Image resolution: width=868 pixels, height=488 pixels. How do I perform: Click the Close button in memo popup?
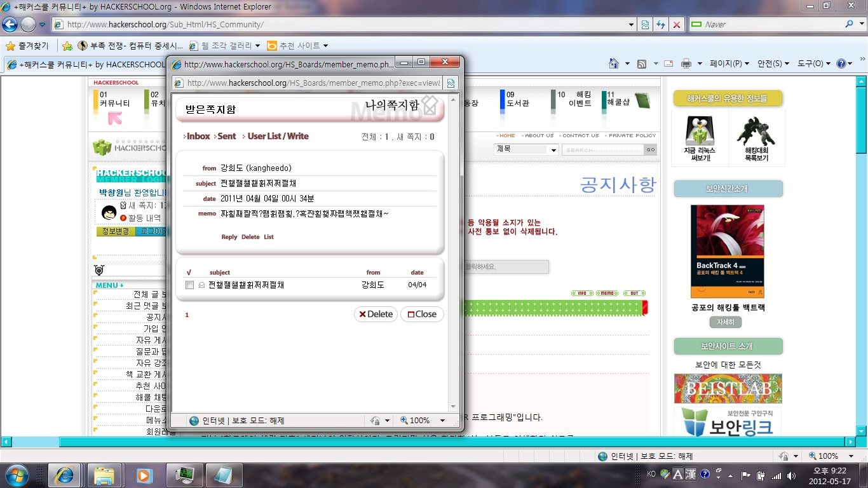point(422,314)
